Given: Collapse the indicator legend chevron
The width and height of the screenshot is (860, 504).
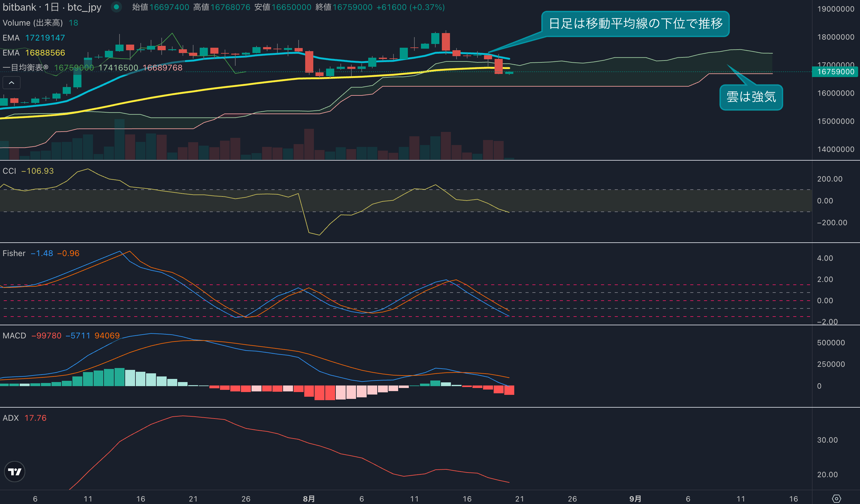Looking at the screenshot, I should (11, 83).
